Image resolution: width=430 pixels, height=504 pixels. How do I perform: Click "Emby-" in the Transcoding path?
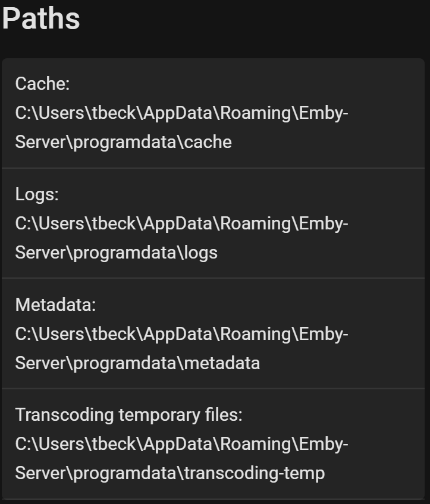point(324,444)
